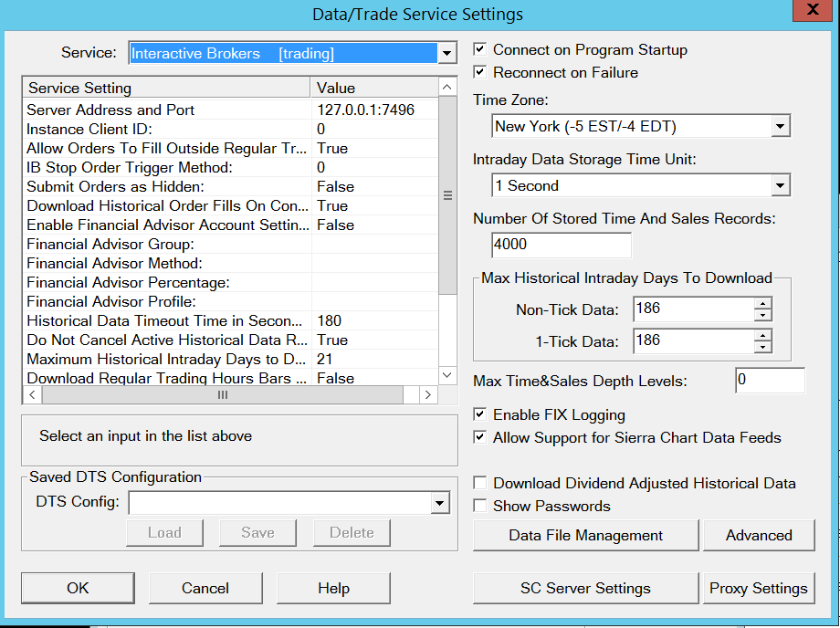Select the Instance Client ID row
840x628 pixels.
[230, 129]
